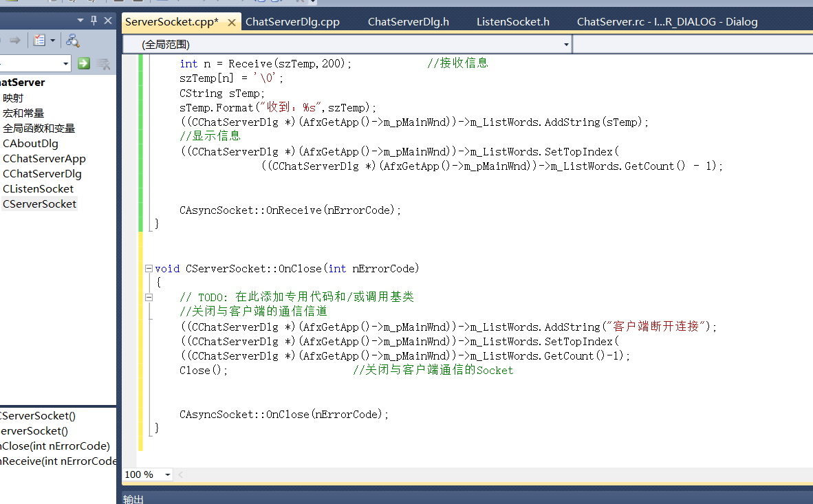This screenshot has width=813, height=504.
Task: Click the view class diagram magnifier icon
Action: [x=73, y=41]
